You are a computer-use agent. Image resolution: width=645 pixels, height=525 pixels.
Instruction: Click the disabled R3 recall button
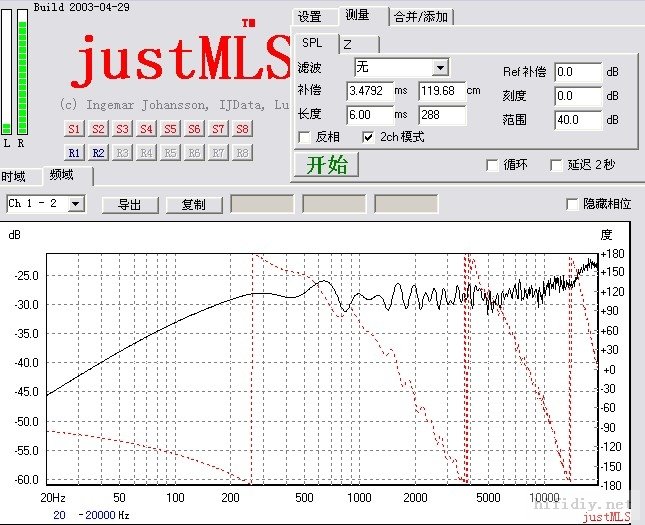122,153
